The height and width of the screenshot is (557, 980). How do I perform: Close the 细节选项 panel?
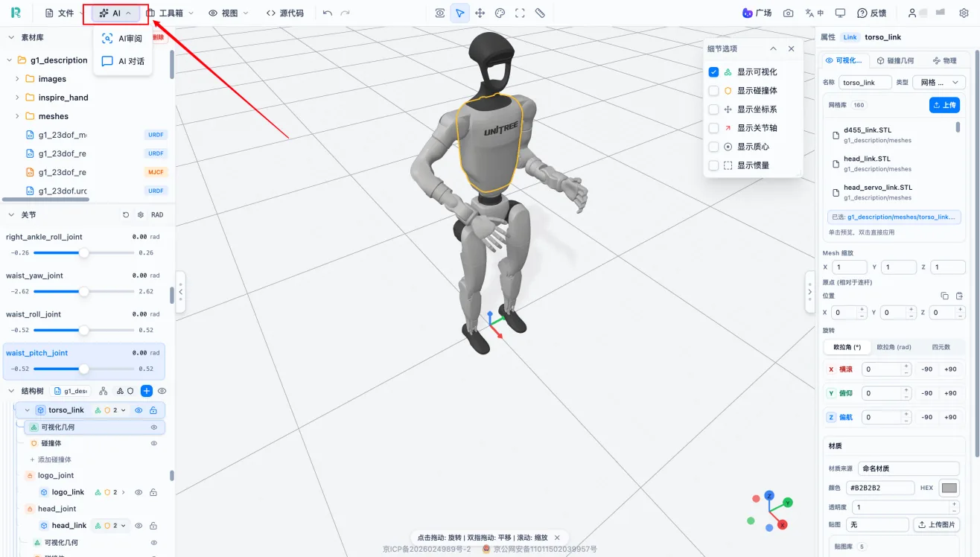(791, 48)
